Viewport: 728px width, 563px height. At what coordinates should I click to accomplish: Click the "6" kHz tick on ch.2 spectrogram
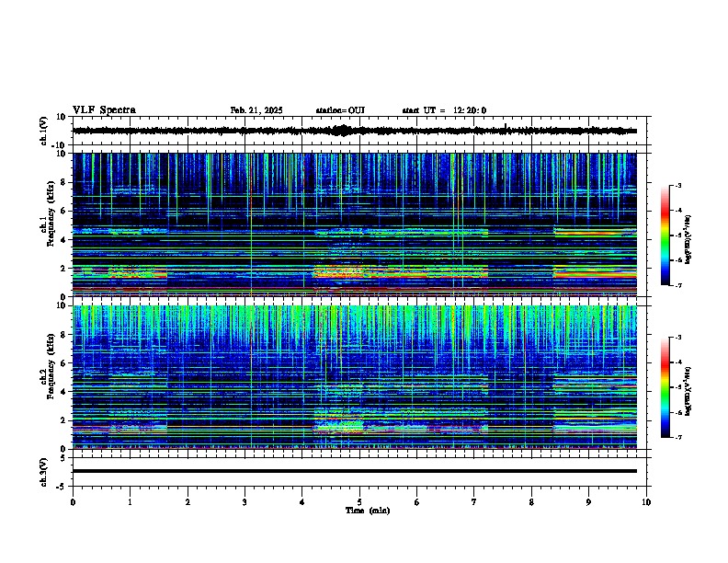63,363
